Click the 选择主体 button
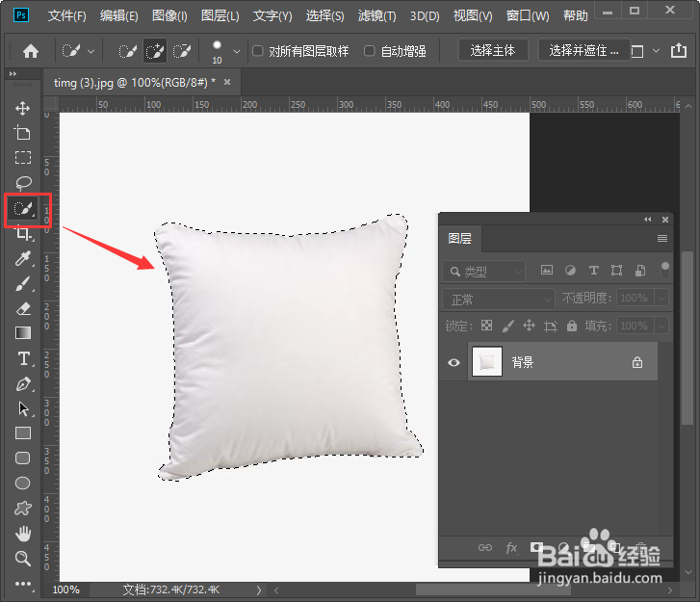This screenshot has height=602, width=700. point(493,50)
